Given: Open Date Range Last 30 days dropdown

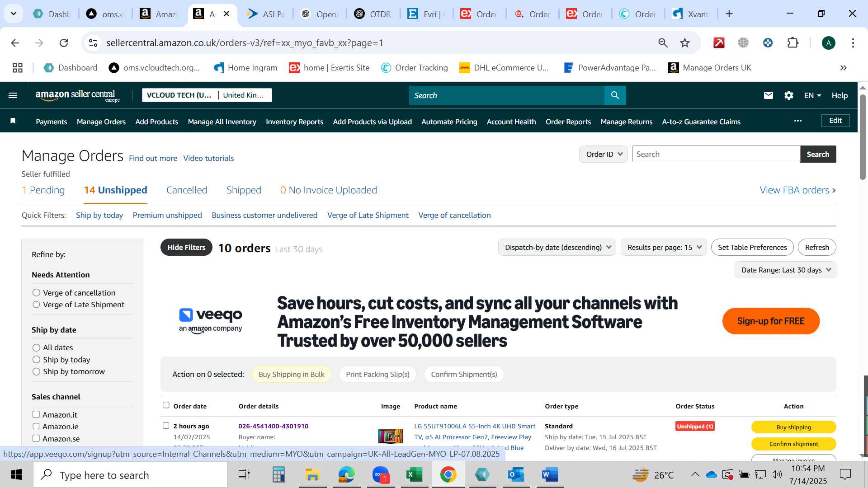Looking at the screenshot, I should point(785,270).
